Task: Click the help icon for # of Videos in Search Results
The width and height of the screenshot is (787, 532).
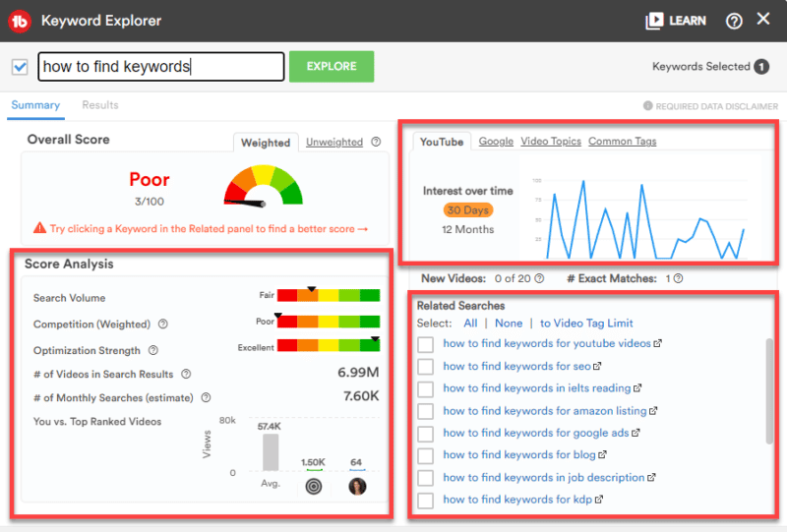Action: pyautogui.click(x=186, y=374)
